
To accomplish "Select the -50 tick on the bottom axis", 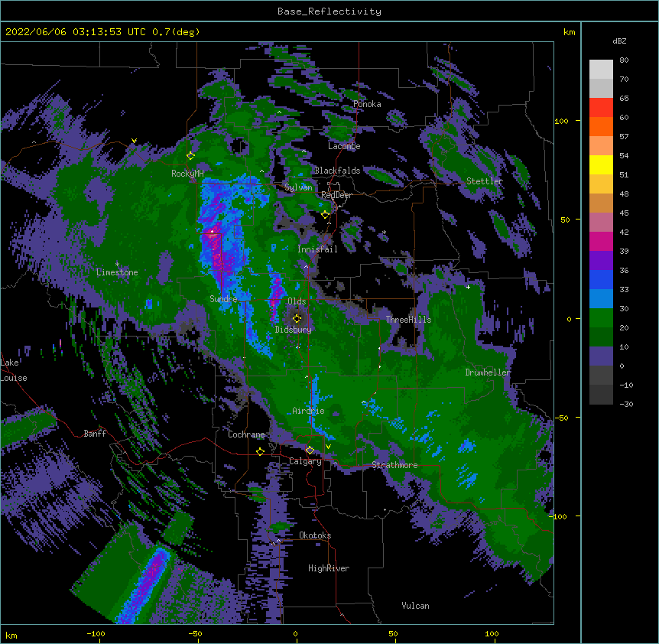I will tap(195, 633).
